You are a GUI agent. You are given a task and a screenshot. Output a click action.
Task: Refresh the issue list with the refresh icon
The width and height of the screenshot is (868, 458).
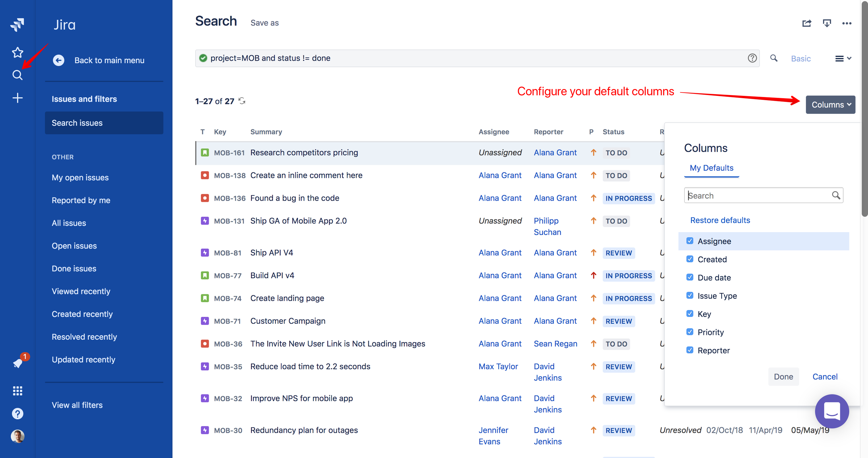[242, 100]
